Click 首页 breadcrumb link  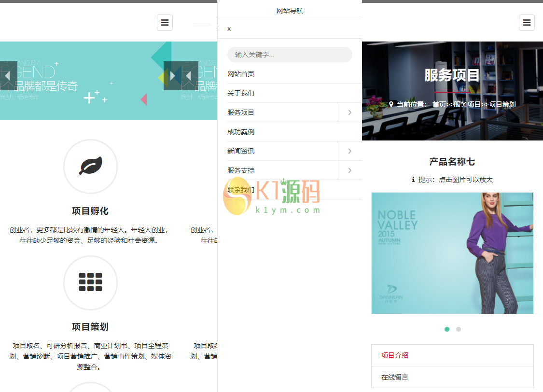[x=439, y=104]
